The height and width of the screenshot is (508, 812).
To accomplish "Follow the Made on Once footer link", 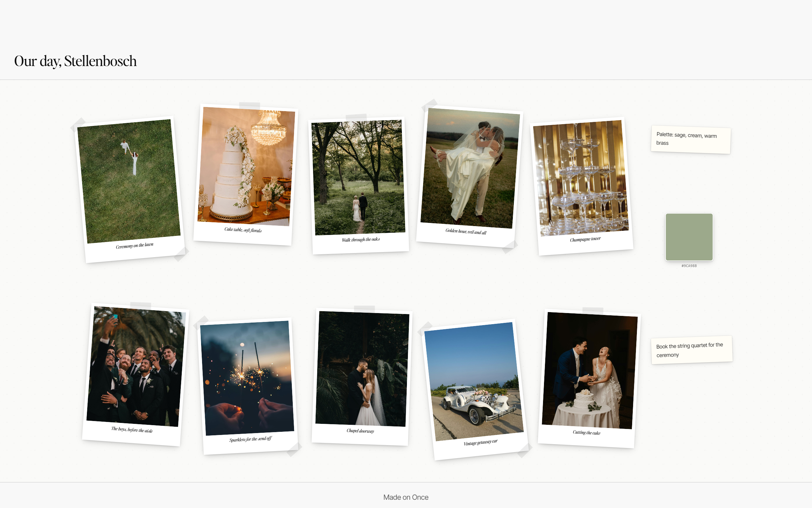I will point(406,497).
